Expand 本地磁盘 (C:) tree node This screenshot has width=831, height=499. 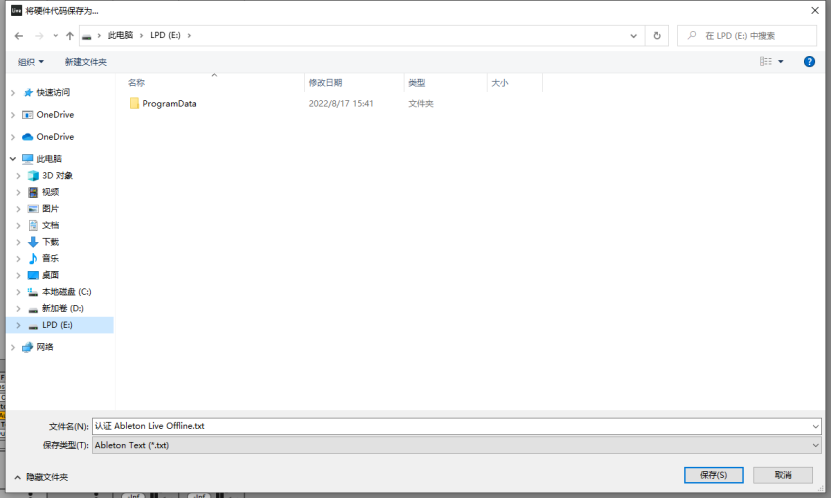click(x=19, y=292)
